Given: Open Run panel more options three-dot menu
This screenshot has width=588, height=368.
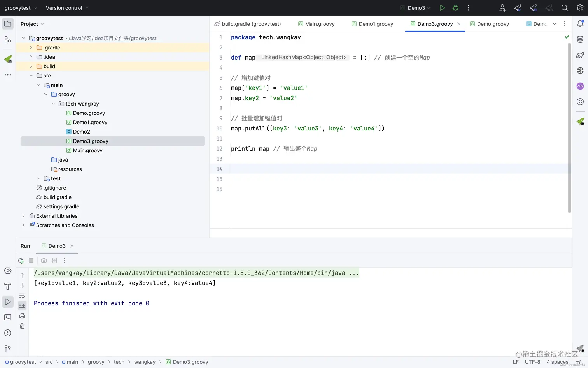Looking at the screenshot, I should pyautogui.click(x=64, y=261).
